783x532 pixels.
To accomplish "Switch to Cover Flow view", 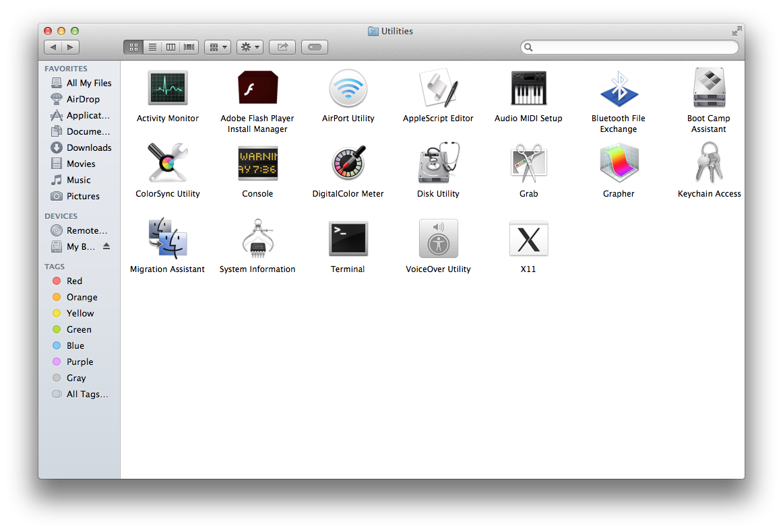I will tap(189, 47).
